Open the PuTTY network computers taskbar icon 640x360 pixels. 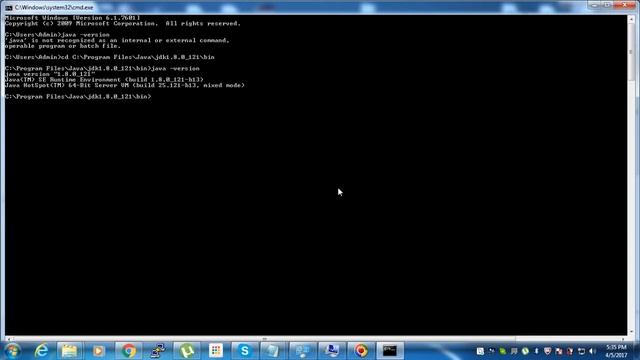point(158,351)
